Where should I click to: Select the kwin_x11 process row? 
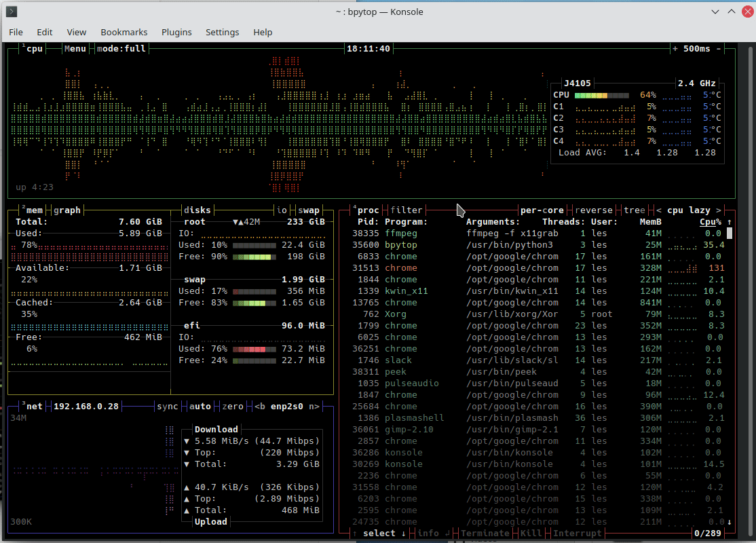[x=537, y=291]
